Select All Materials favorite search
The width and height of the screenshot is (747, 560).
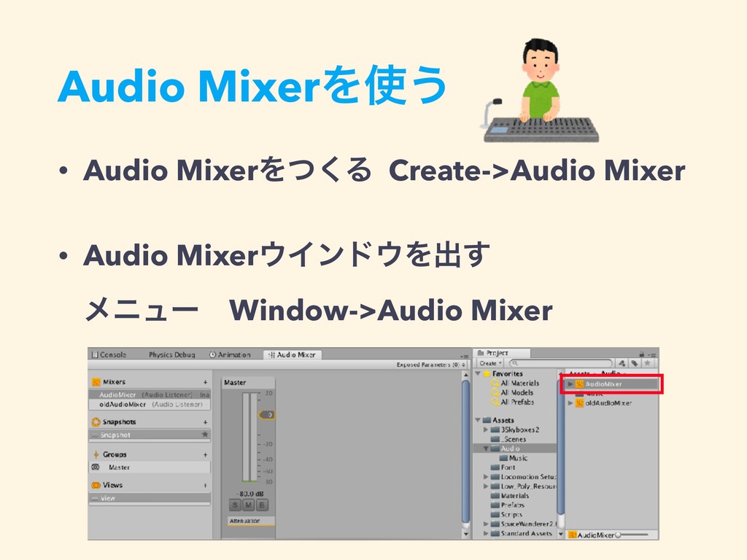(519, 384)
